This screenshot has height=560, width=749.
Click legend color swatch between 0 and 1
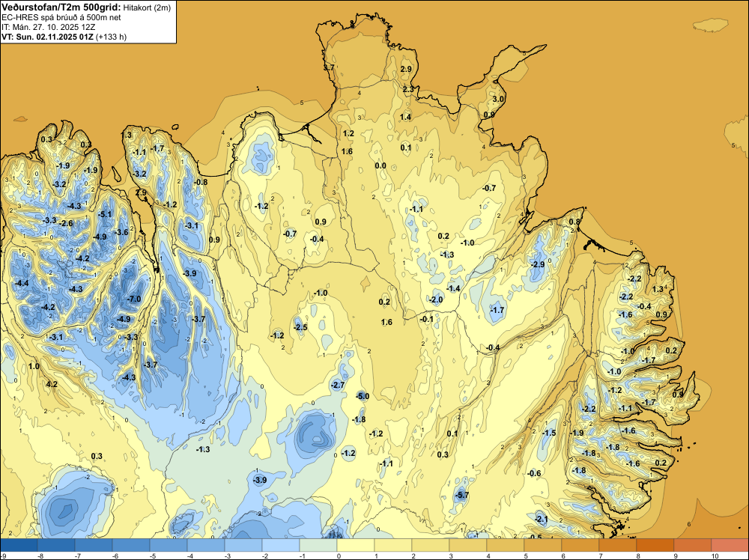356,545
